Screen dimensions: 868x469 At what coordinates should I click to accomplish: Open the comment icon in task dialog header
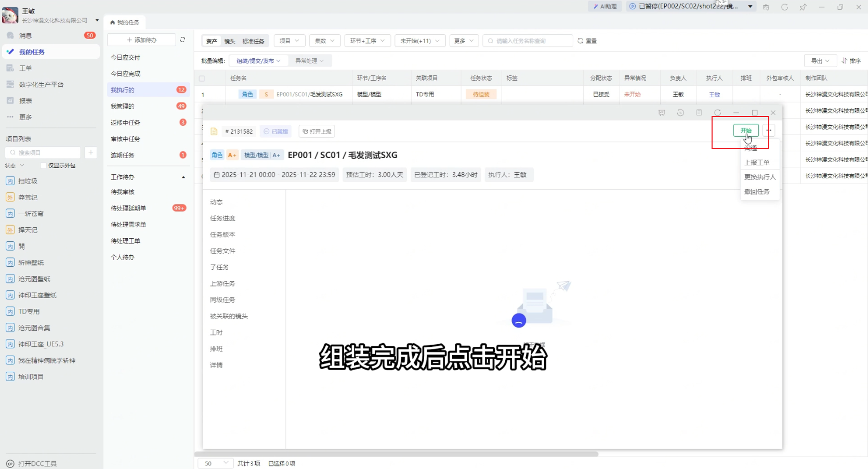tap(662, 112)
